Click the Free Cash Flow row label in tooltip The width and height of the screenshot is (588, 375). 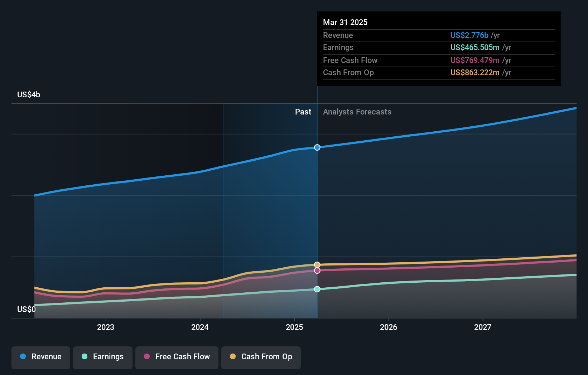point(350,60)
